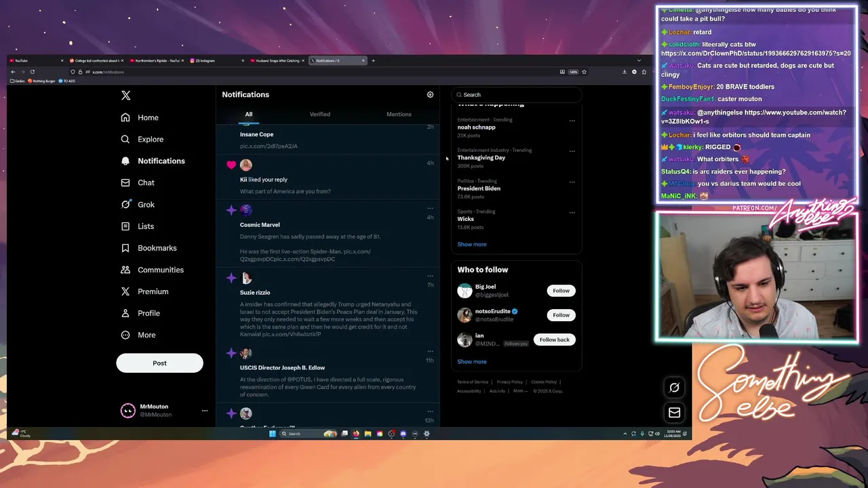Open Lists from the sidebar

[138, 226]
